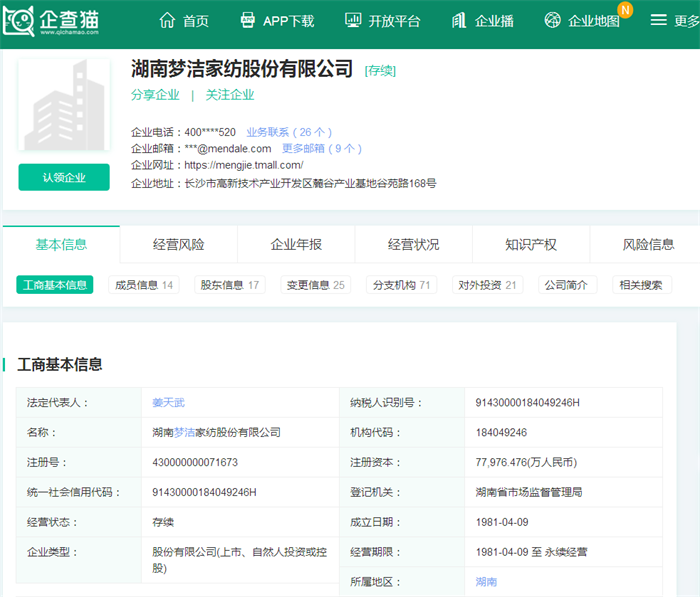Click the home icon beside 首页
This screenshot has height=597, width=700.
(168, 20)
